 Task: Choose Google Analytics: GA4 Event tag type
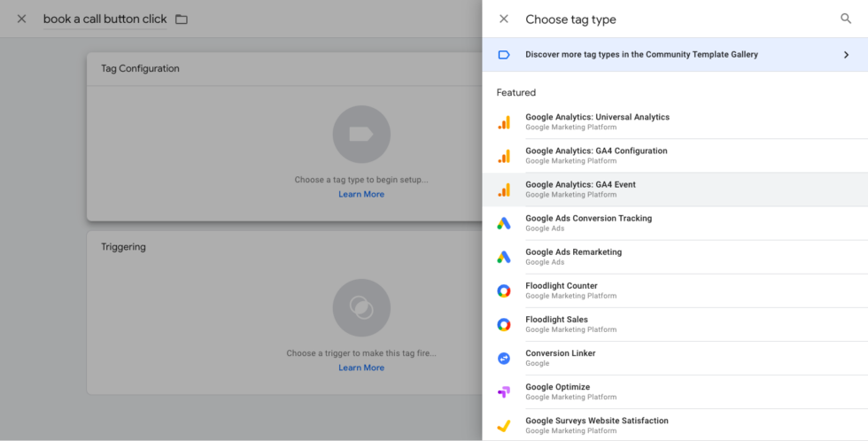point(675,190)
